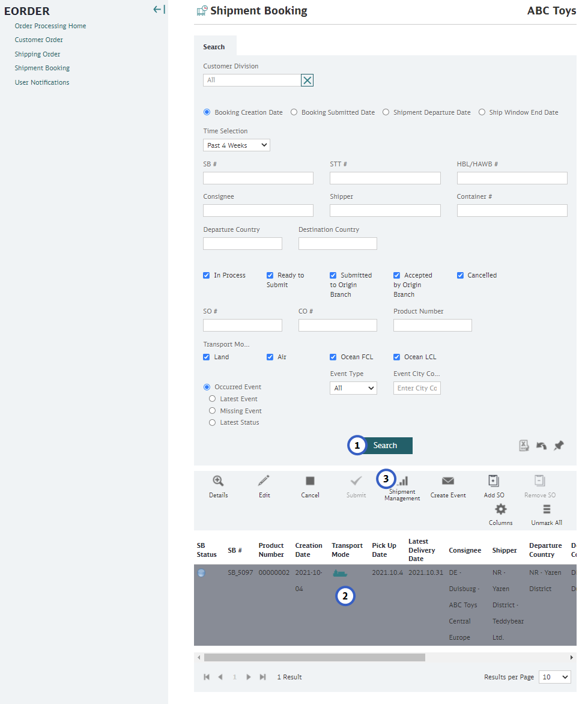This screenshot has height=704, width=588.
Task: Open Order Processing Home in the sidebar
Action: [50, 26]
